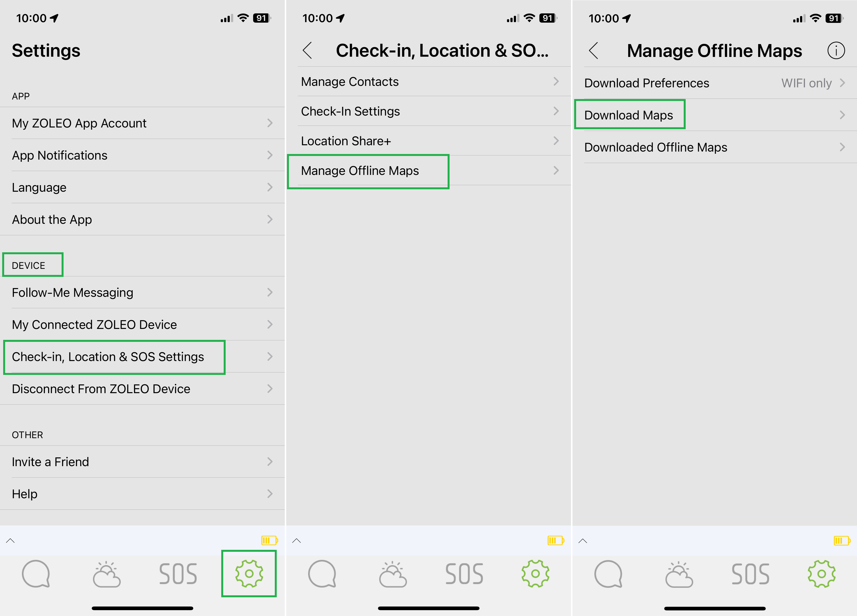Open Download Preferences row
857x616 pixels.
pos(715,83)
